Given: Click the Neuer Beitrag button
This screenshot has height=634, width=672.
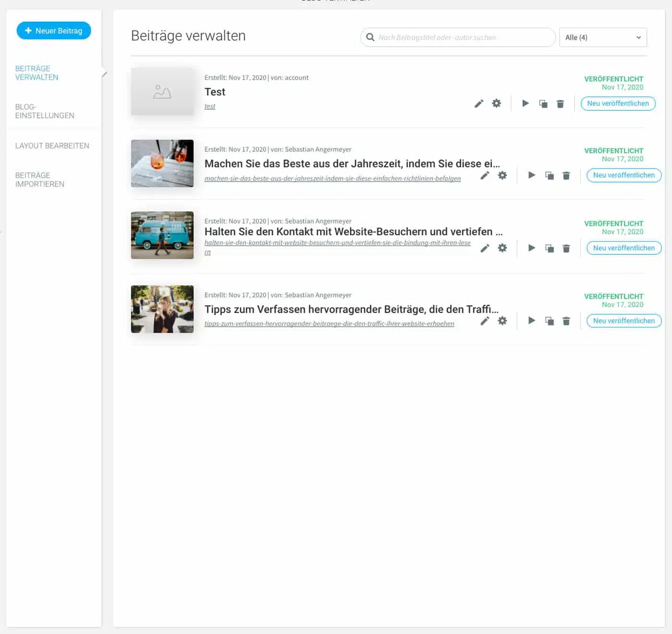Looking at the screenshot, I should coord(54,30).
